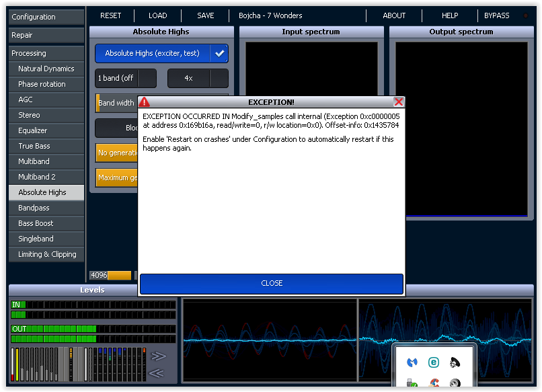Screen dimensions: 542x392
Task: Select Multiband in the sidebar
Action: (46, 161)
